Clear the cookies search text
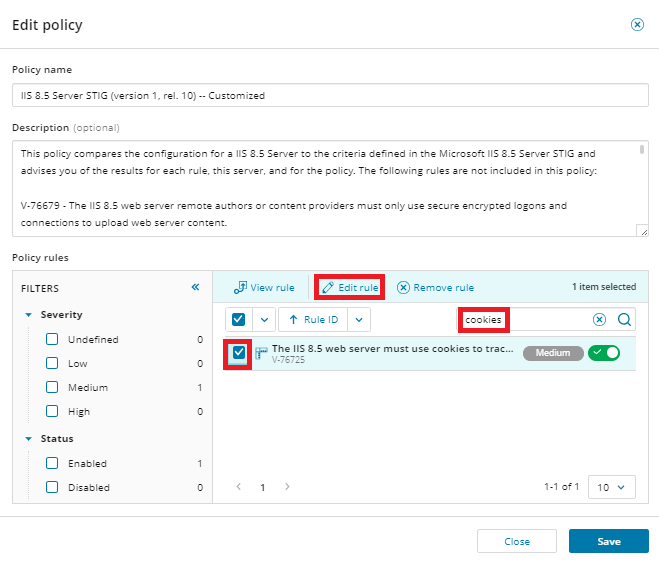The height and width of the screenshot is (564, 659). coord(599,320)
